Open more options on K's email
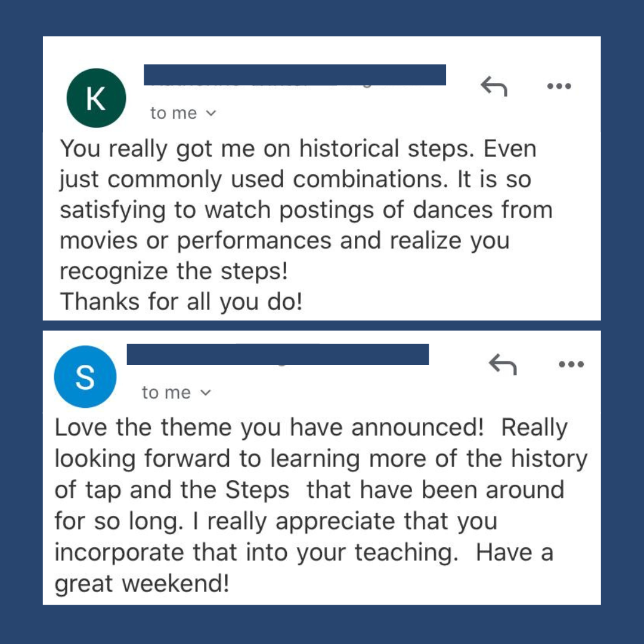This screenshot has width=644, height=644. (559, 86)
